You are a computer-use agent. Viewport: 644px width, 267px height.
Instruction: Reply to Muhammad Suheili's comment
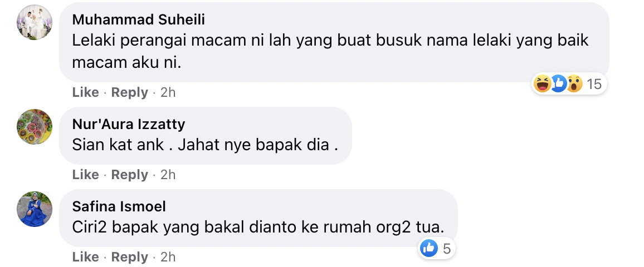click(129, 92)
